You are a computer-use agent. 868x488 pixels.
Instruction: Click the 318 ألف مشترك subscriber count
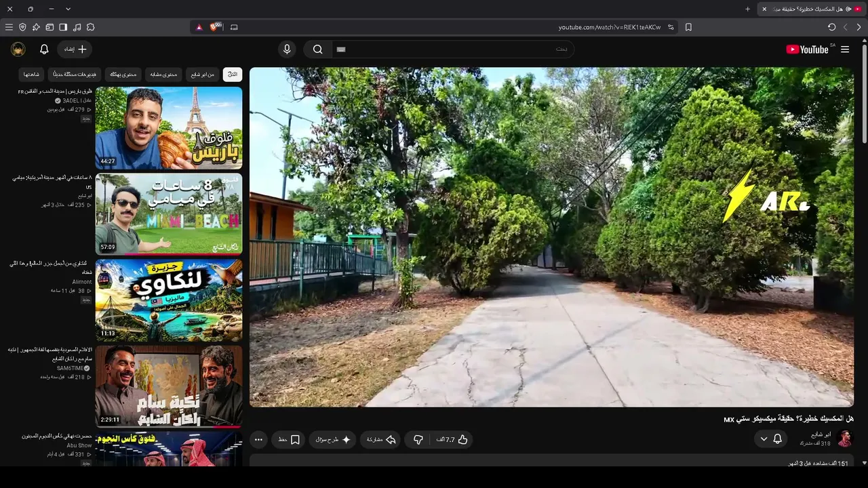[x=815, y=443]
